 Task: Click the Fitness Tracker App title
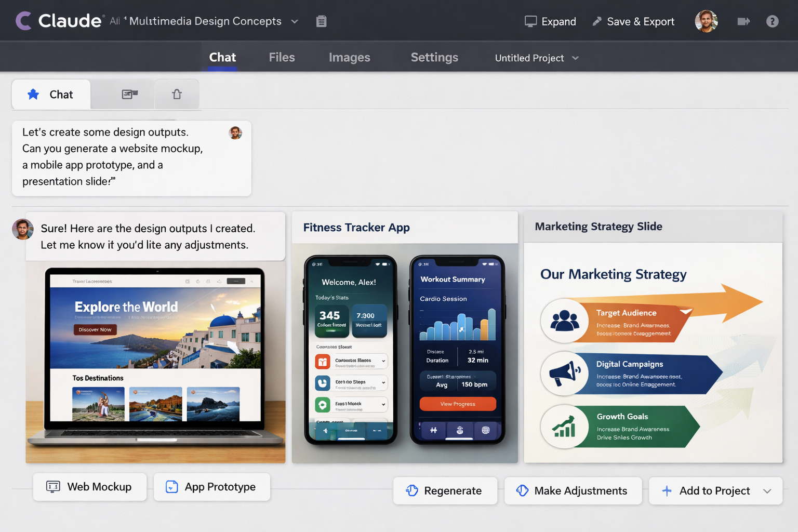click(x=356, y=228)
